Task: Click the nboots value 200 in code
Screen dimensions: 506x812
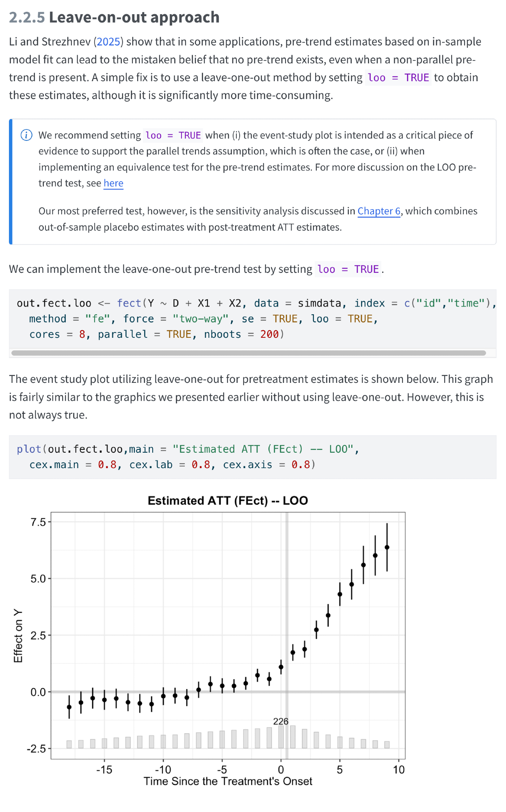Action: click(x=269, y=335)
